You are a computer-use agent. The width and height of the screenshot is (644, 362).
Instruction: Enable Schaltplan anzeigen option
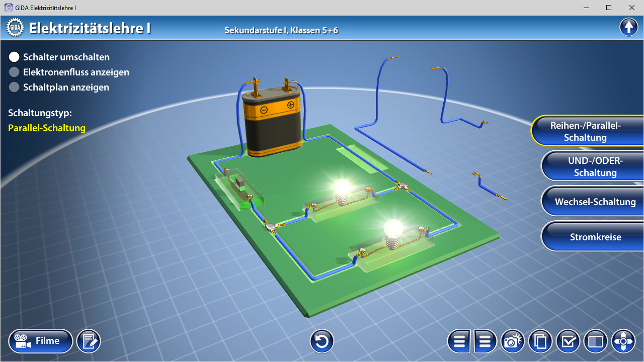(x=14, y=87)
